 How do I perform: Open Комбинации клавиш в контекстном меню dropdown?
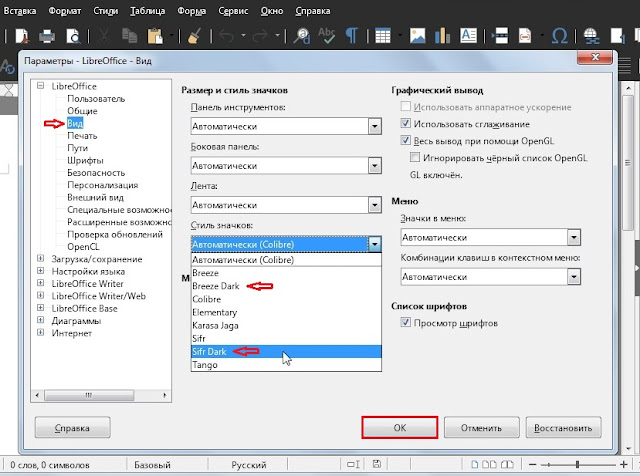(x=491, y=277)
